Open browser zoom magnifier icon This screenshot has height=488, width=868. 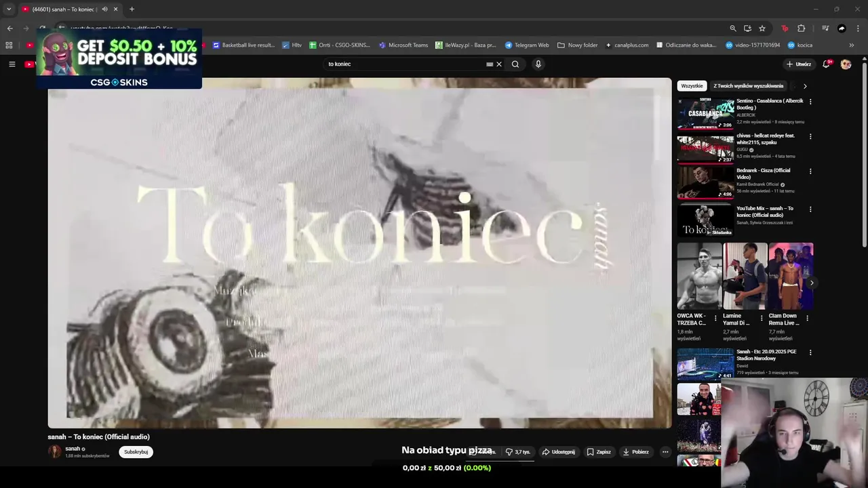click(733, 28)
